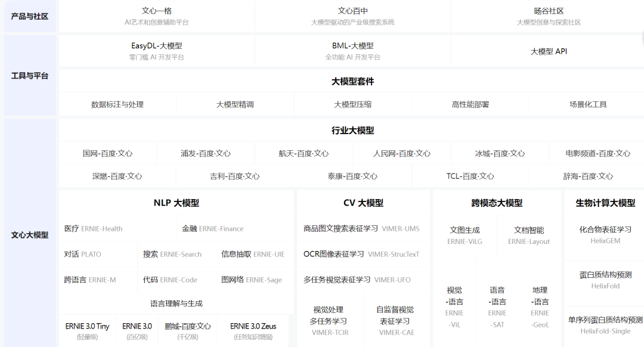644x347 pixels.
Task: Open the 医疗 ERNIE-Health model
Action: tap(94, 228)
